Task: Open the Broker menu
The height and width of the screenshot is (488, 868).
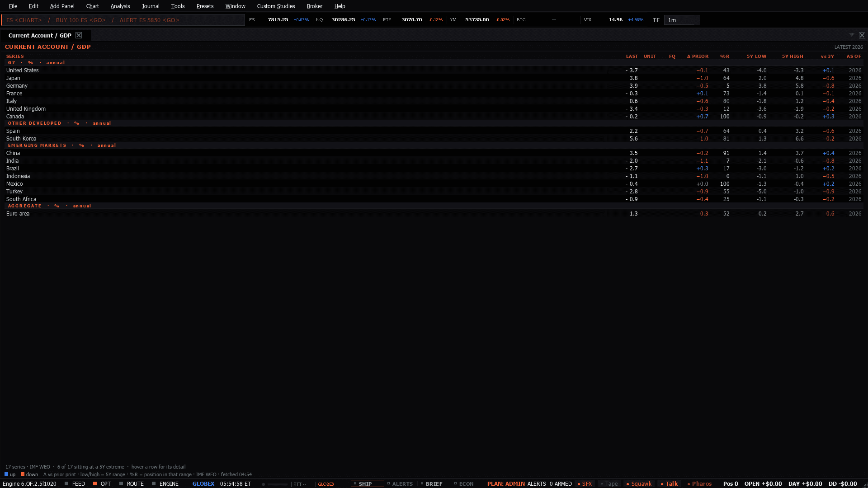Action: click(x=315, y=6)
